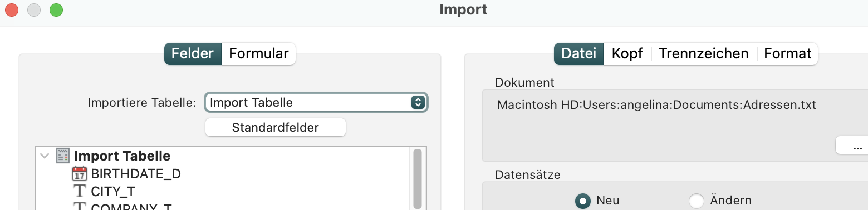Screen dimensions: 868x210
Task: Switch to the Formular tab
Action: point(259,54)
